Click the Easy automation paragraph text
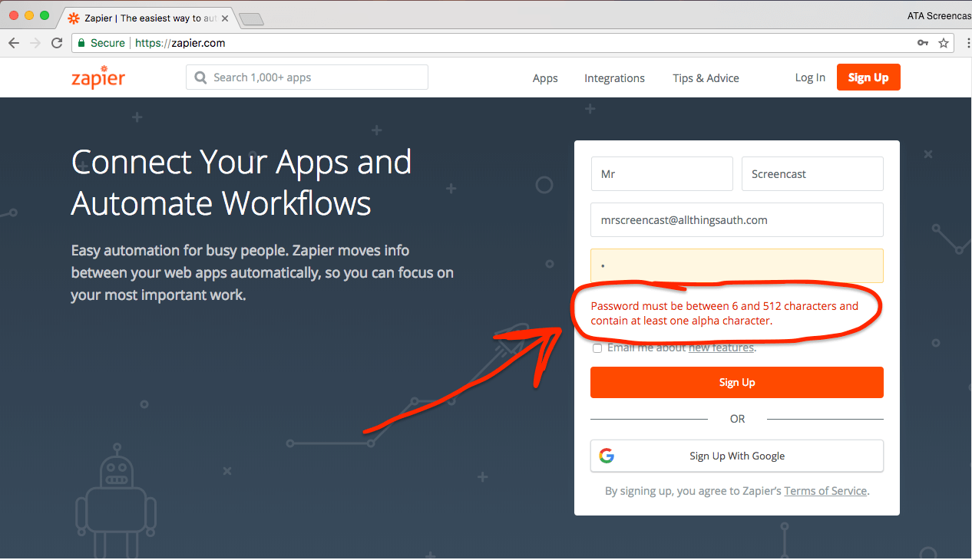 [x=263, y=272]
